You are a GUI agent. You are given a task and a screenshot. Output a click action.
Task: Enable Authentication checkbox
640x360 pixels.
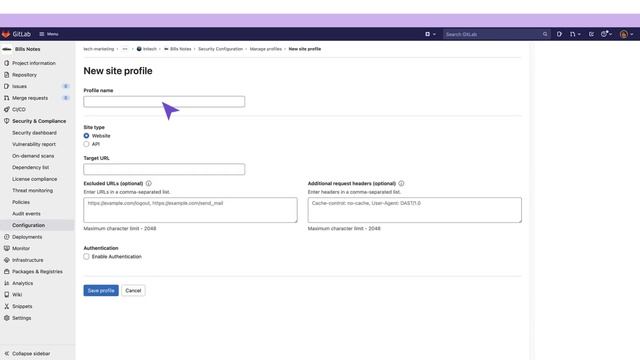coord(86,257)
